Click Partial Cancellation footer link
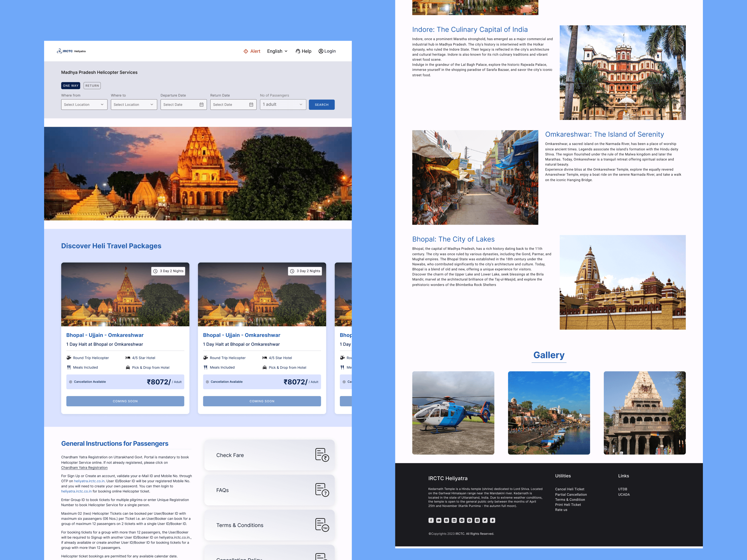Screen dimensions: 747x560 (x=571, y=494)
